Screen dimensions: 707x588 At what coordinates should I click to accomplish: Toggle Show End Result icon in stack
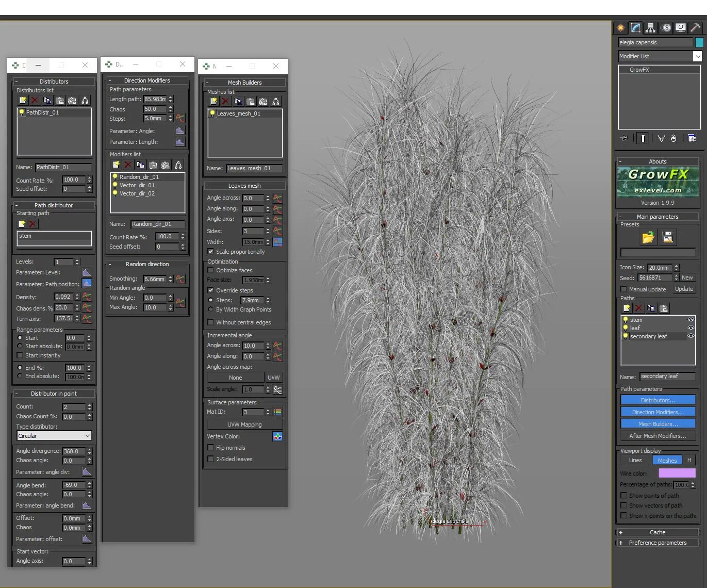click(643, 138)
